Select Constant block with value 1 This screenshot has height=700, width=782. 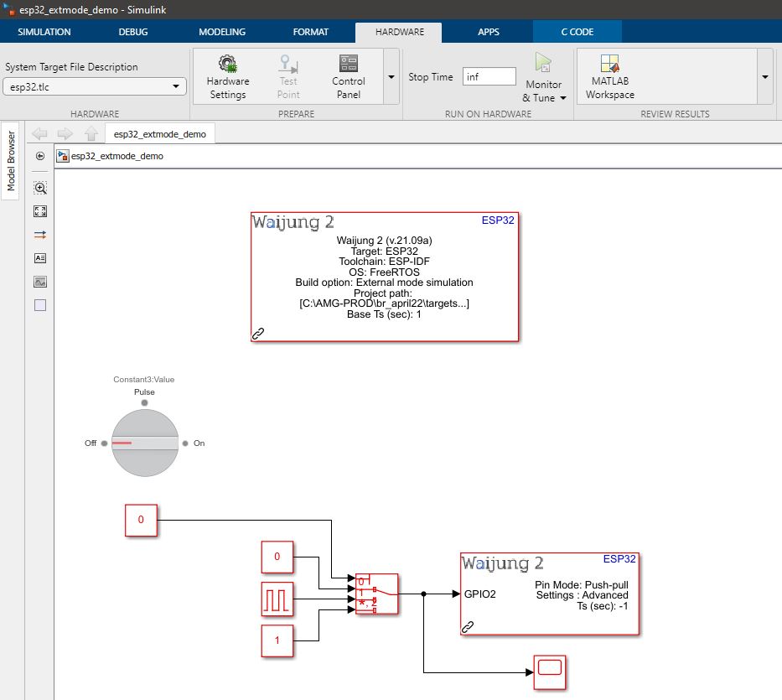[277, 640]
